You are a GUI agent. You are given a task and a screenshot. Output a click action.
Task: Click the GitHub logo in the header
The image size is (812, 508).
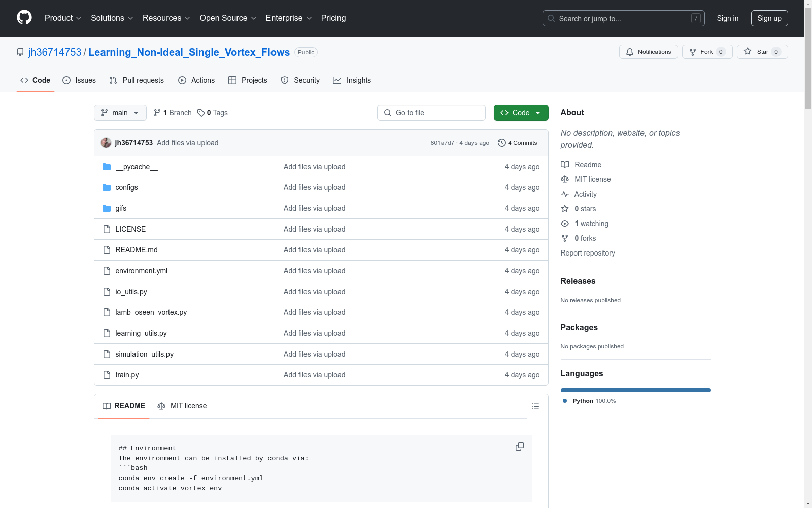point(24,18)
